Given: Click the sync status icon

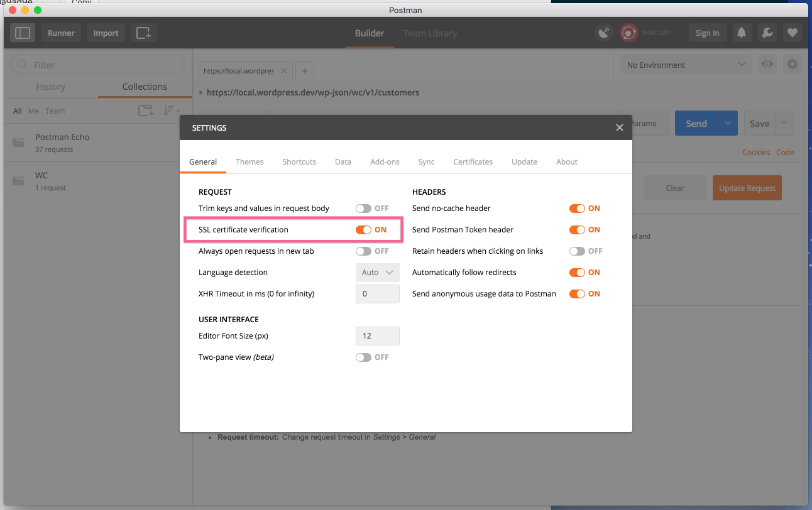Looking at the screenshot, I should coord(629,33).
